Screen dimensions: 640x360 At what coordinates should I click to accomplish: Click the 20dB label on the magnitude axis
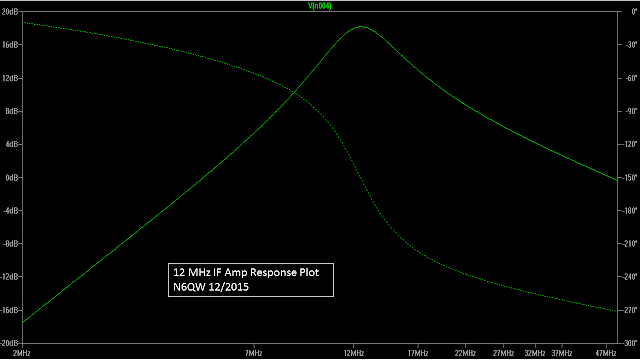10,12
